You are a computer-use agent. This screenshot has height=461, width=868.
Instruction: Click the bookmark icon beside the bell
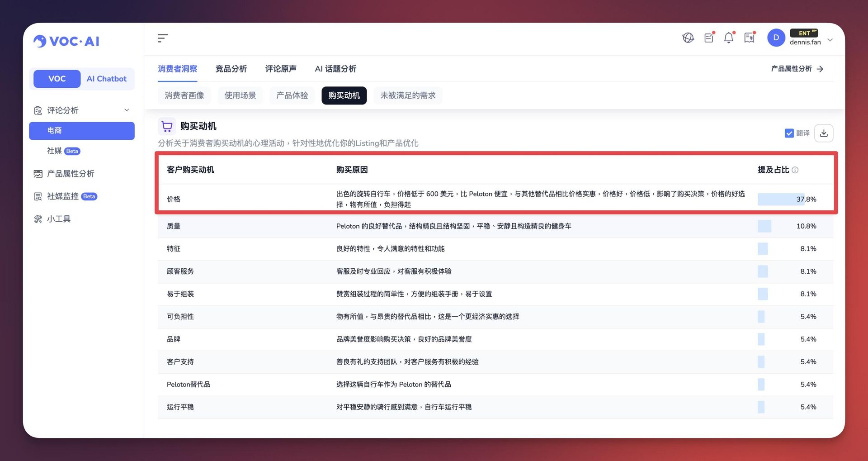(x=749, y=38)
